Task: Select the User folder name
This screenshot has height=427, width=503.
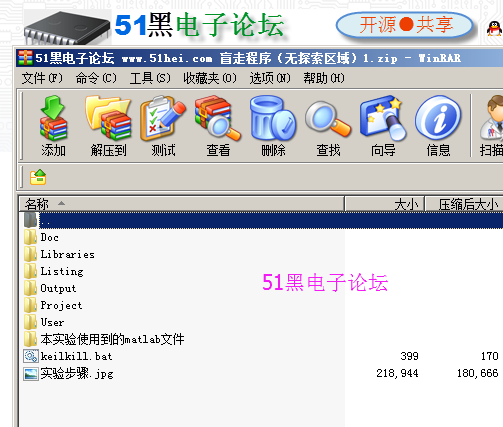Action: 52,322
